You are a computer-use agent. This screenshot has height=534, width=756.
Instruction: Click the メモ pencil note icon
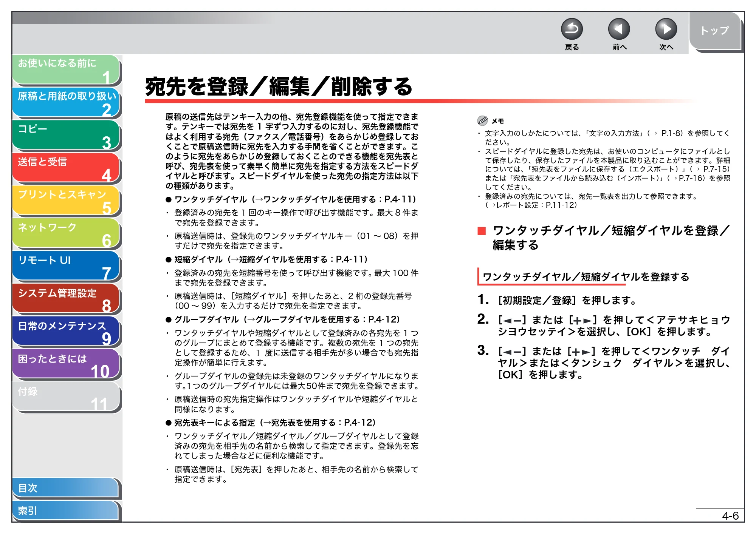pyautogui.click(x=482, y=121)
